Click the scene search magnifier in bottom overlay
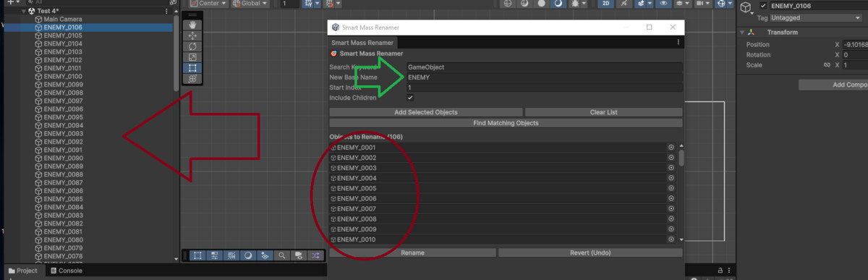Viewport: 868px width, 280px height. point(281,255)
